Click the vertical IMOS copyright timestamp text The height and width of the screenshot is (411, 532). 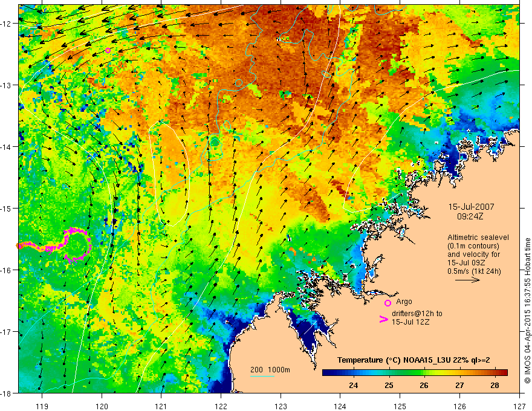click(x=527, y=311)
